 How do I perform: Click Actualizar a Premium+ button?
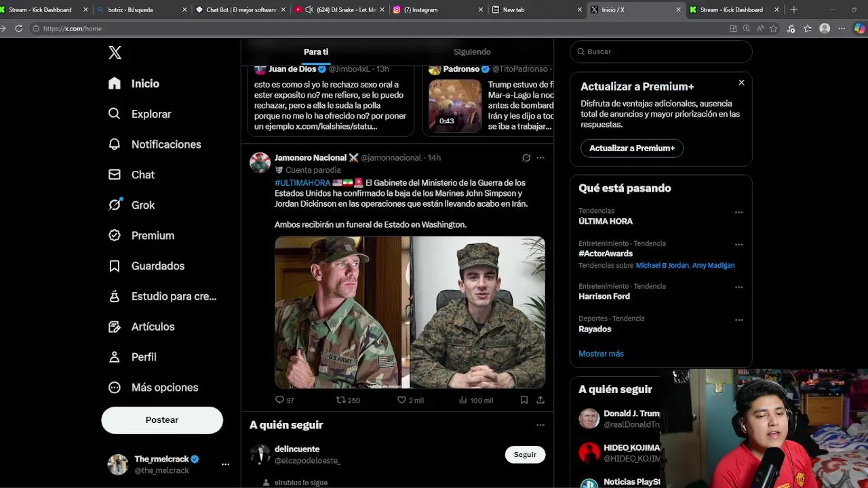[632, 148]
